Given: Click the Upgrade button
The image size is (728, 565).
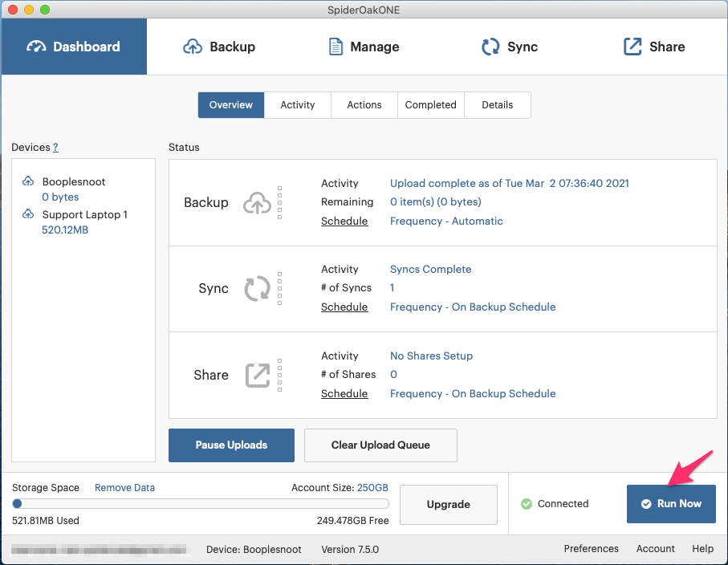Looking at the screenshot, I should (449, 505).
